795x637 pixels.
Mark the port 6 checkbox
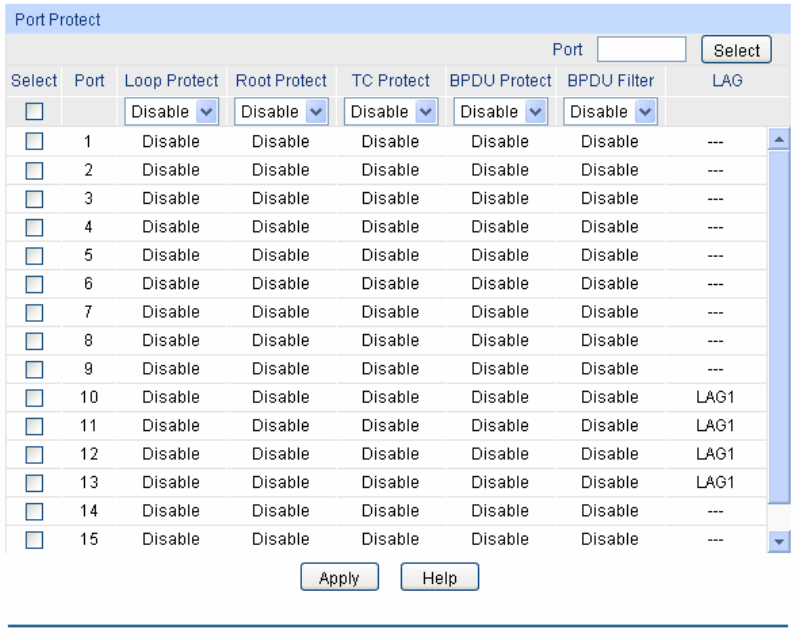tap(34, 284)
